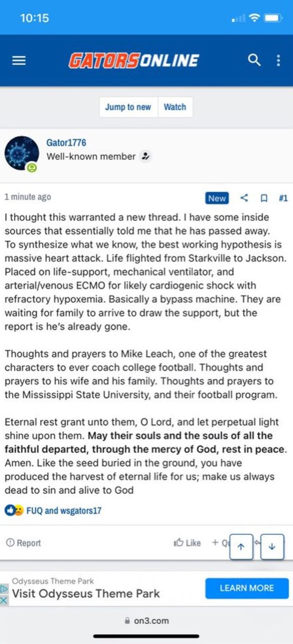Like the post
This screenshot has width=293, height=644.
(x=188, y=543)
